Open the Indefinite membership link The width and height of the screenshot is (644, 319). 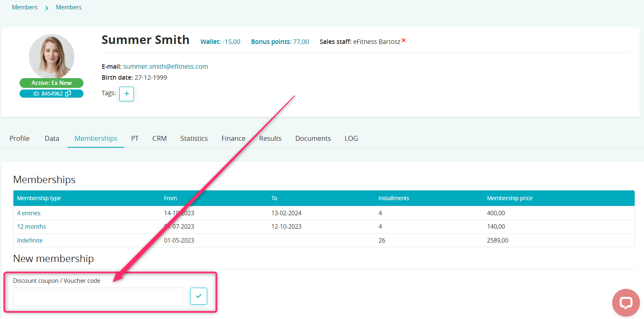click(x=30, y=240)
